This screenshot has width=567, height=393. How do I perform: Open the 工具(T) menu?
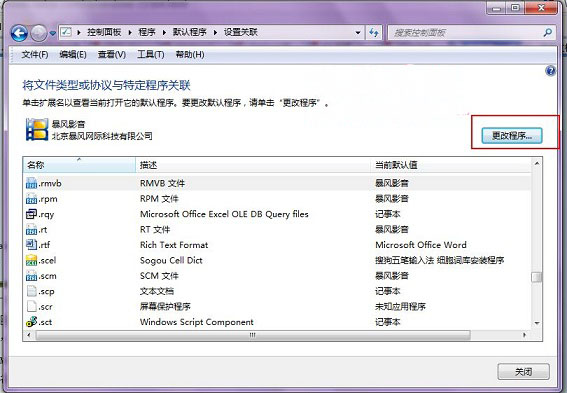click(x=151, y=55)
